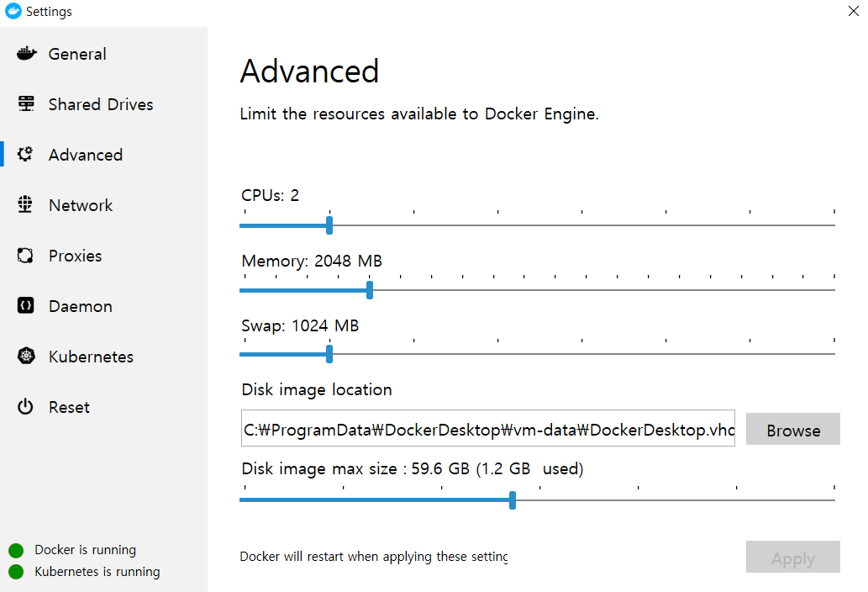
Task: Click the Docker logo in the title bar
Action: tap(13, 11)
